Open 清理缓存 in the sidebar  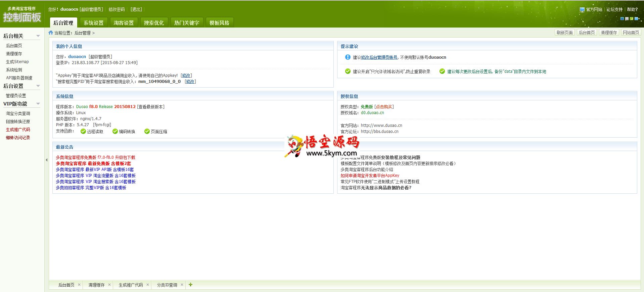click(14, 54)
